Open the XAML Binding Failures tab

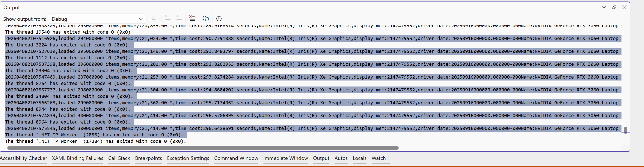tap(77, 158)
